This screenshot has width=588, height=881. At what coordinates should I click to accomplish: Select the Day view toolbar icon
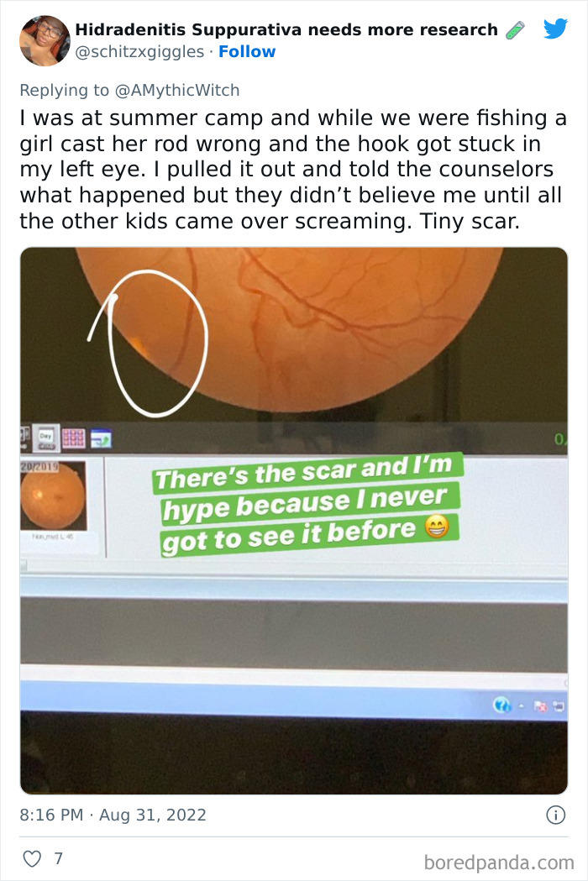pyautogui.click(x=45, y=438)
